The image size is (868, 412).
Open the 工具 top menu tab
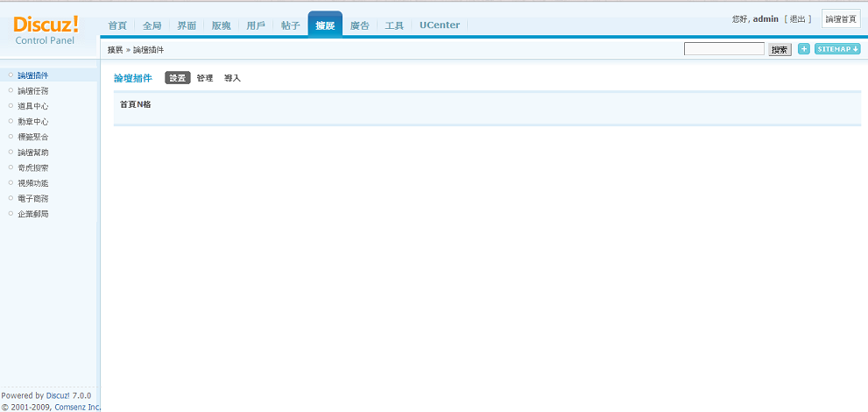tap(394, 25)
